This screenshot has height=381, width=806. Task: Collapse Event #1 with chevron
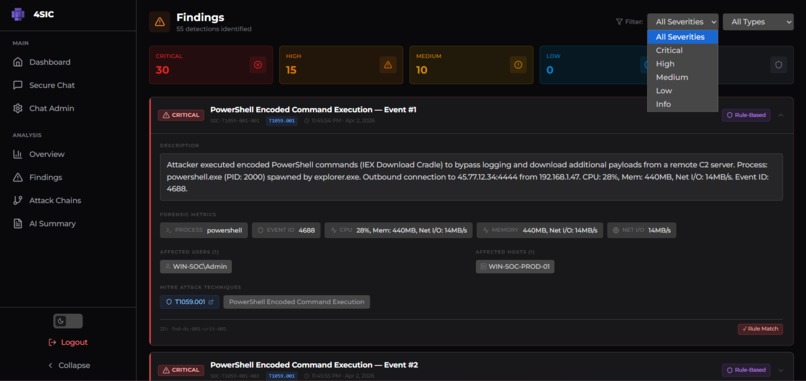tap(781, 115)
